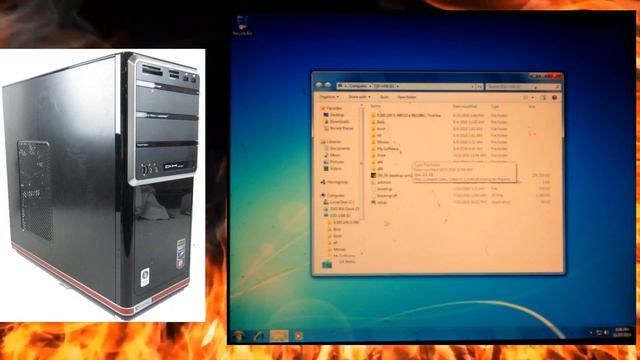The height and width of the screenshot is (360, 640).
Task: Click the Explorer Forward navigation arrow
Action: coord(327,85)
